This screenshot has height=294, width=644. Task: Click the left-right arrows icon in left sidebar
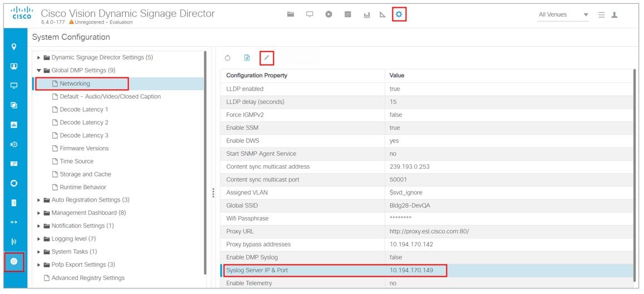click(x=14, y=222)
